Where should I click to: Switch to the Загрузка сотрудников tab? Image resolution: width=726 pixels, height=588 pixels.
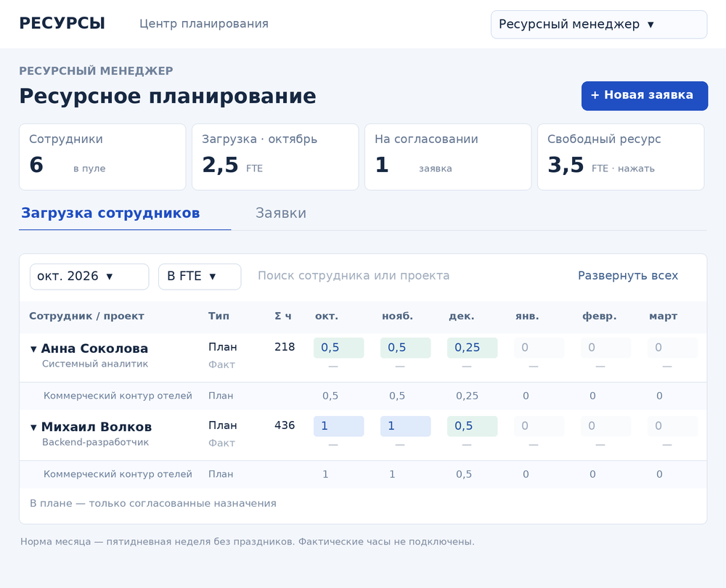coord(110,213)
